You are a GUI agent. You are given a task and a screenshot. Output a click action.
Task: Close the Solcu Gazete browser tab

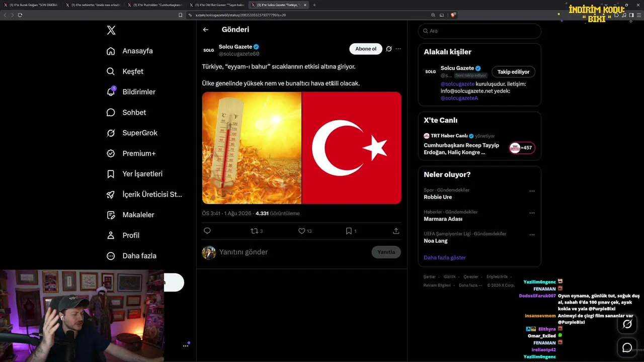305,5
